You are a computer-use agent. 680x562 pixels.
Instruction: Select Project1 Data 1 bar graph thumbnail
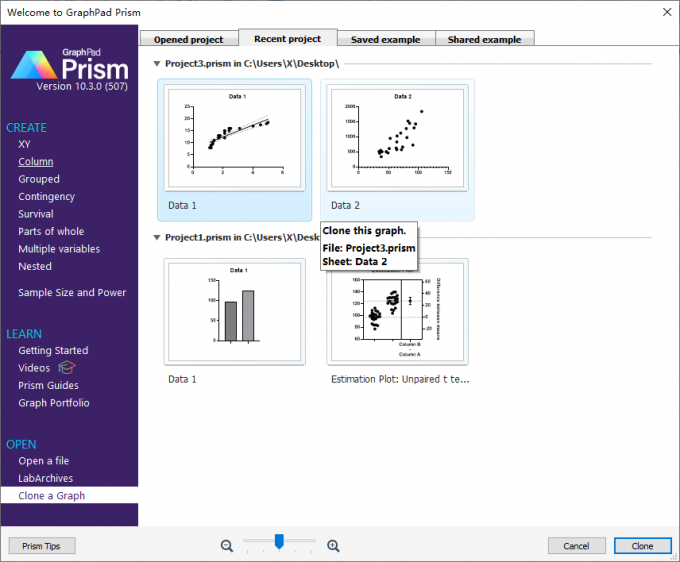pos(235,312)
